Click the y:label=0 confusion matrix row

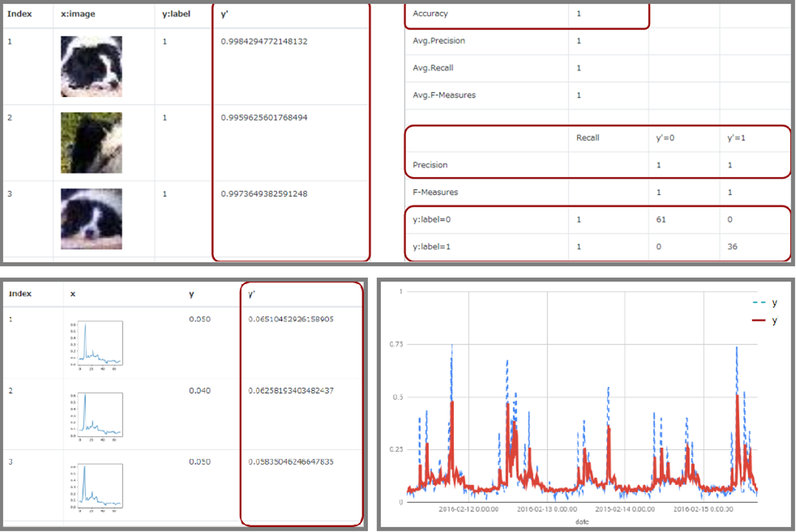pyautogui.click(x=598, y=219)
